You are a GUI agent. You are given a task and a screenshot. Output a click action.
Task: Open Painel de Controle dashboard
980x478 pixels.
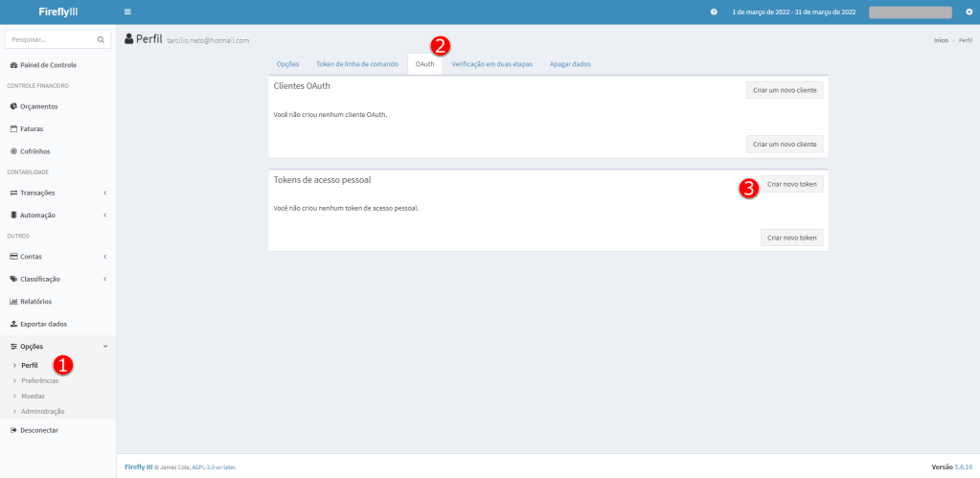[48, 65]
